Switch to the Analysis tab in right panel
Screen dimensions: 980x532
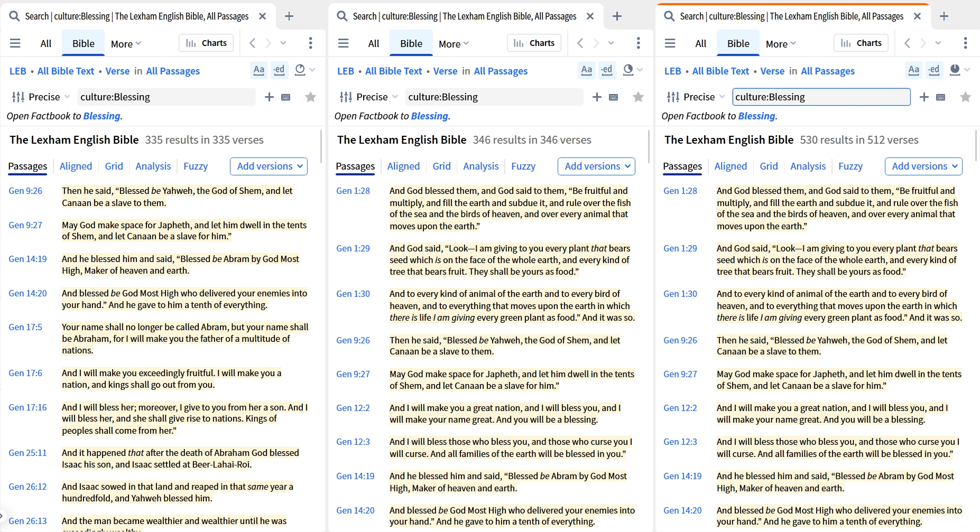[808, 166]
